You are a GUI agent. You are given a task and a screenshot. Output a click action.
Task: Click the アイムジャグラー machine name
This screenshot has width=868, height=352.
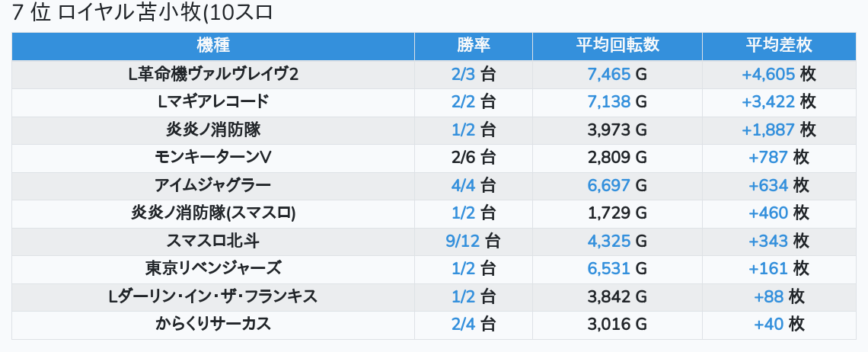[x=212, y=185]
